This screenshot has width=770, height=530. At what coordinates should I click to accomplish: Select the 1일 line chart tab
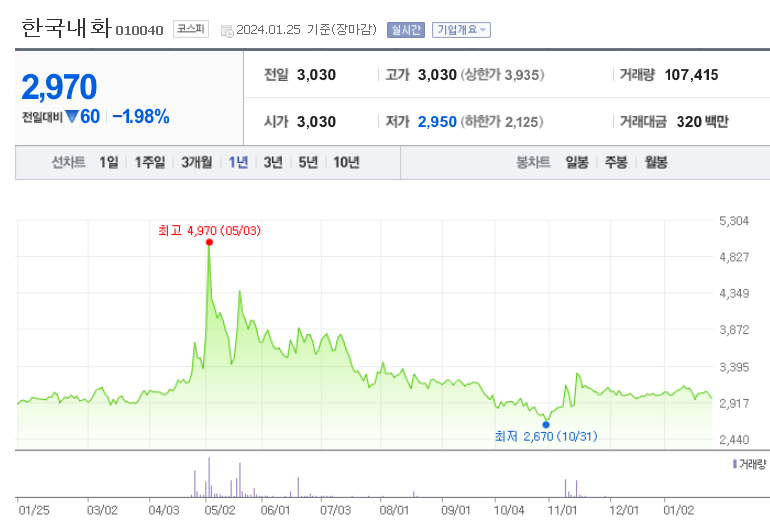pos(109,162)
